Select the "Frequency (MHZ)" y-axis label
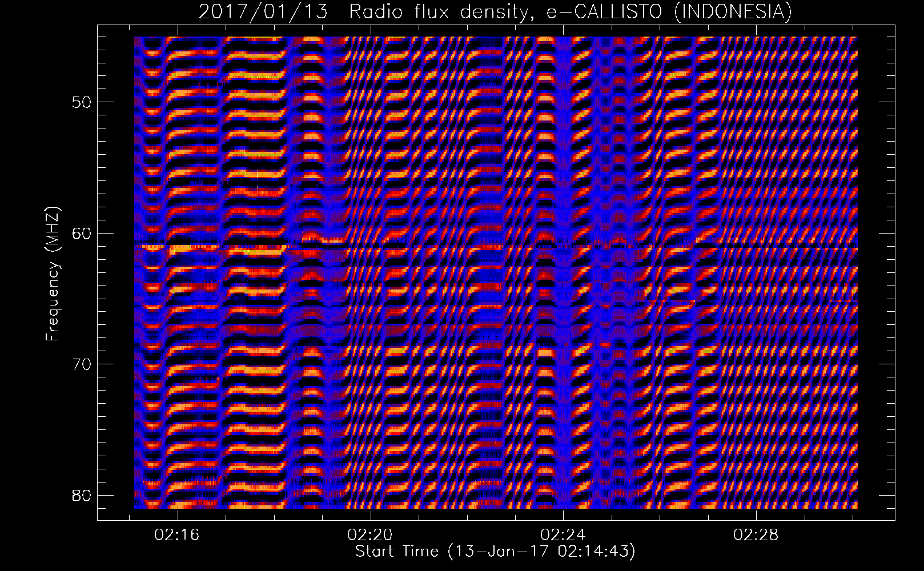Image resolution: width=924 pixels, height=571 pixels. [x=53, y=274]
